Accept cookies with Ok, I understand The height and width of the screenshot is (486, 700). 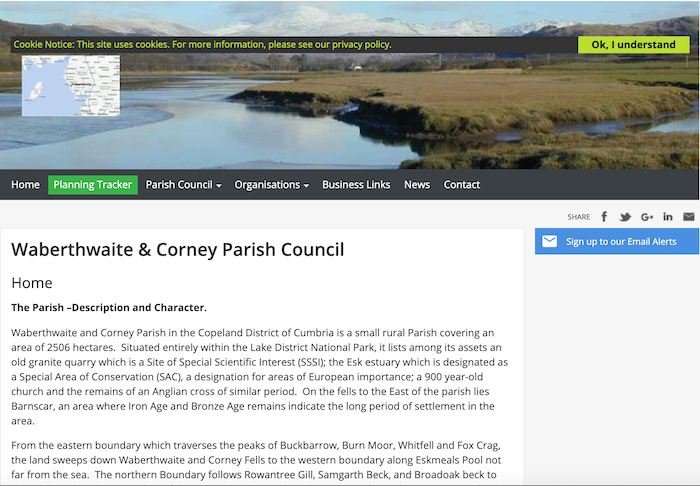coord(633,44)
